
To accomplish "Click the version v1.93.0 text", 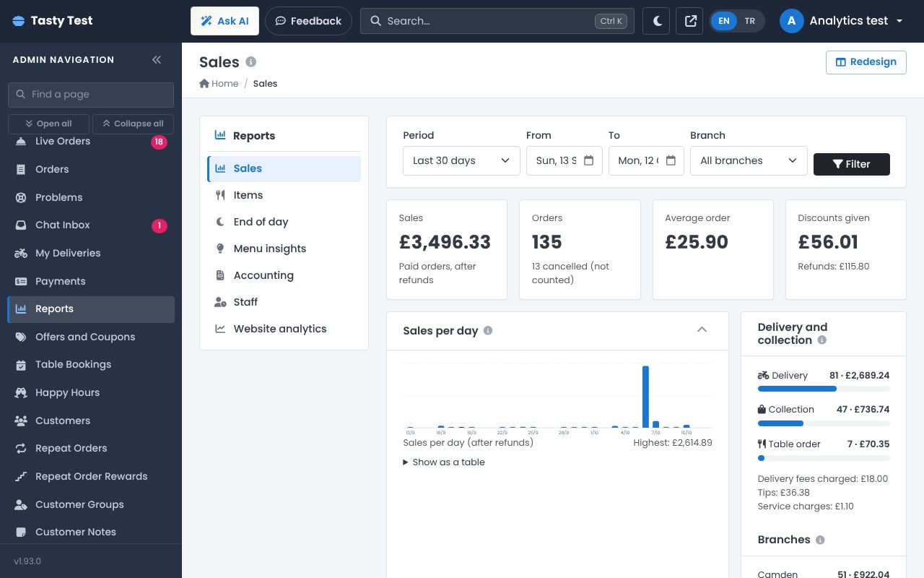I will pos(27,561).
